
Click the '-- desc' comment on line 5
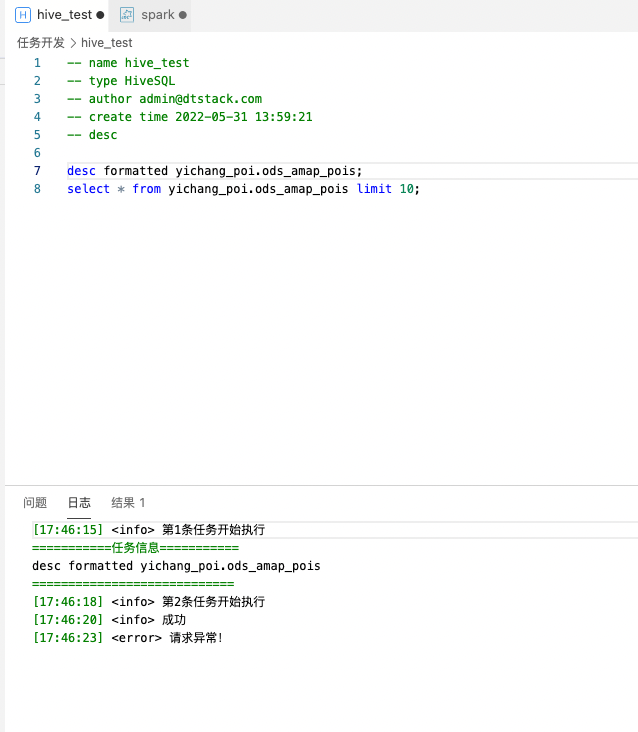point(92,135)
